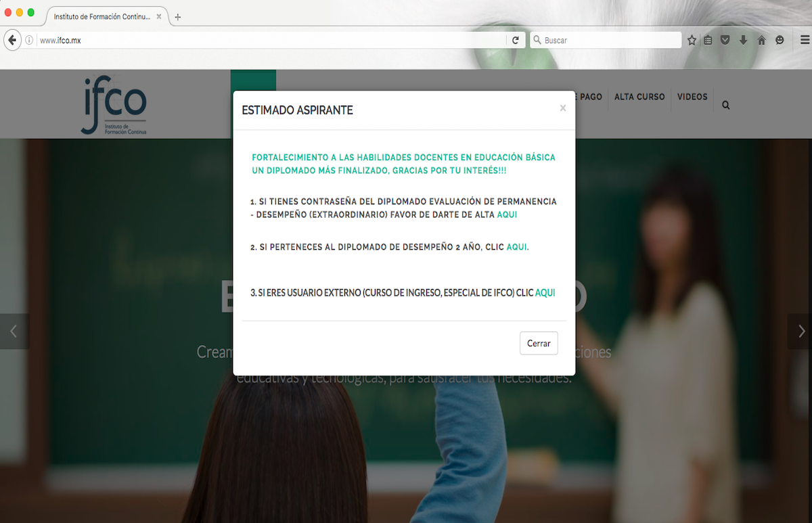Viewport: 812px width, 523px height.
Task: Go to previous slide with left arrow
Action: point(14,332)
